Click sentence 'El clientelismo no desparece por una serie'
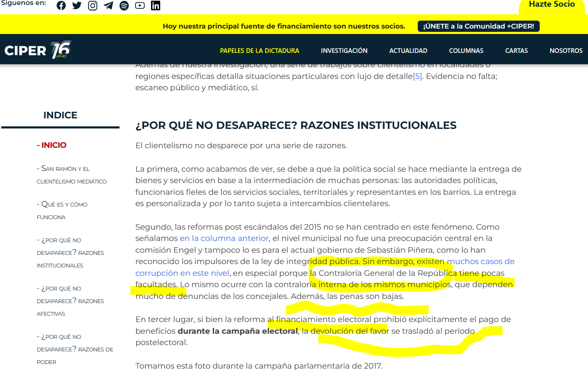Screen dimensions: 588x377 click(241, 146)
